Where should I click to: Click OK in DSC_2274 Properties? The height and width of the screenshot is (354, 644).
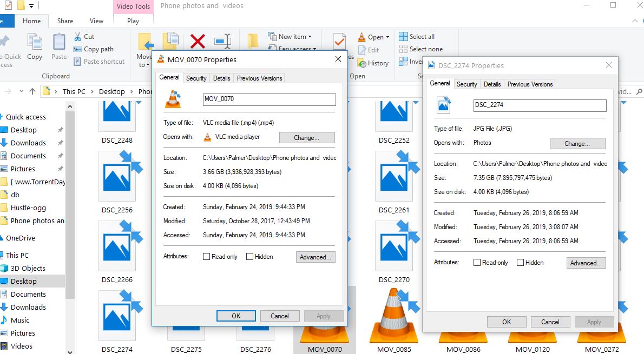[507, 322]
